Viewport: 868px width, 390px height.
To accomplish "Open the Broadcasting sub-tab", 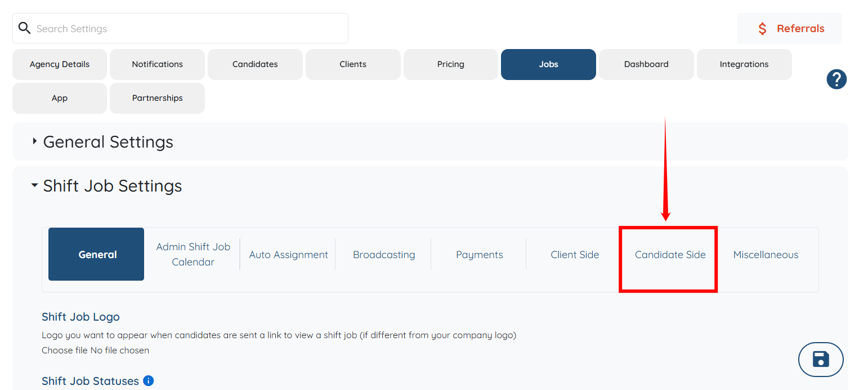I will (384, 255).
